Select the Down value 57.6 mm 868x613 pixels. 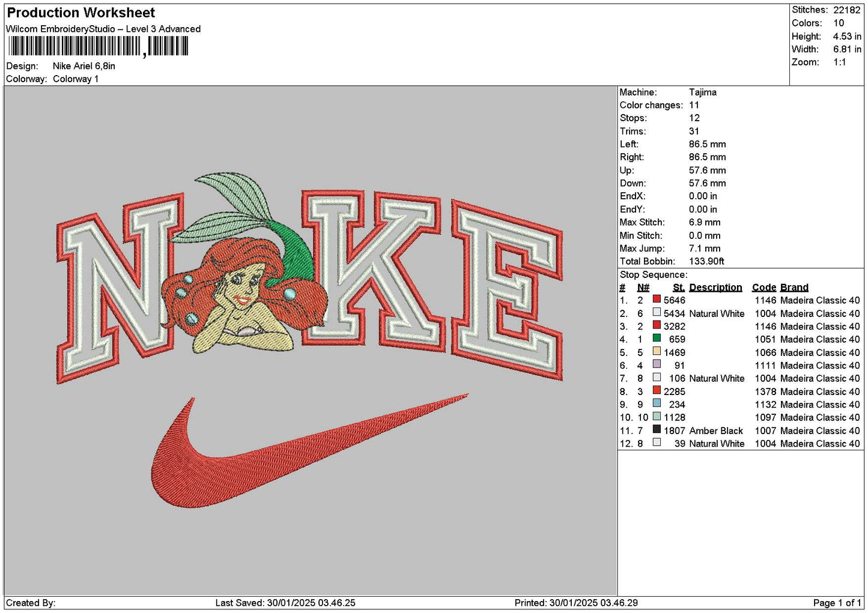pos(708,183)
